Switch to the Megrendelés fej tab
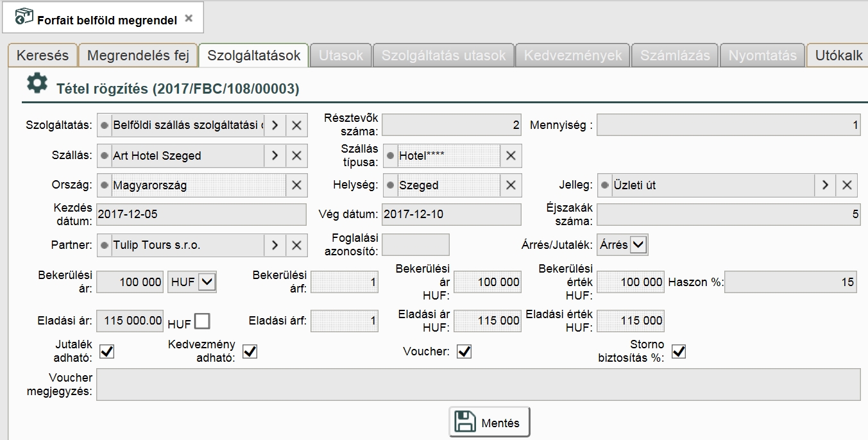 pos(138,56)
